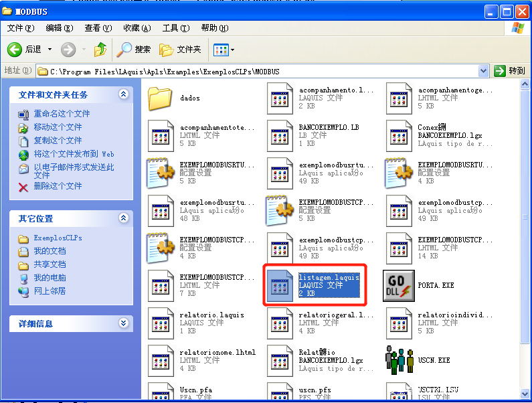Click the Forward arrow toolbar icon

68,50
